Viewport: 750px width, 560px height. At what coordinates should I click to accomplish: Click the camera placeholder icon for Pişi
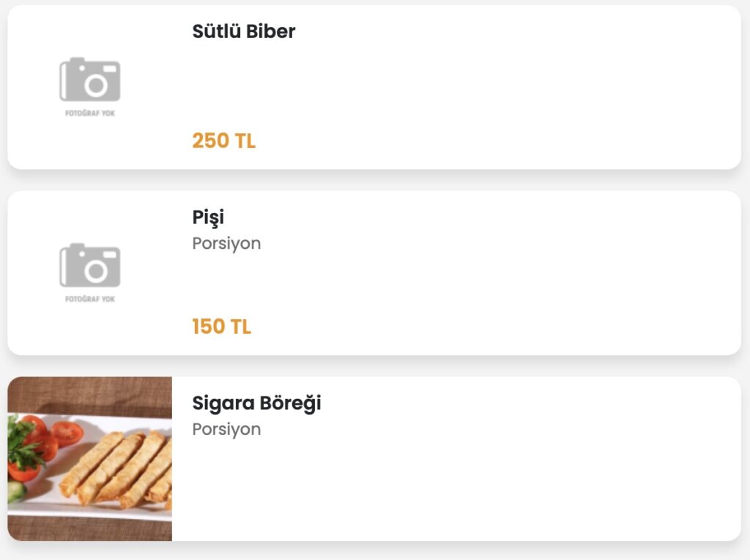pyautogui.click(x=90, y=265)
